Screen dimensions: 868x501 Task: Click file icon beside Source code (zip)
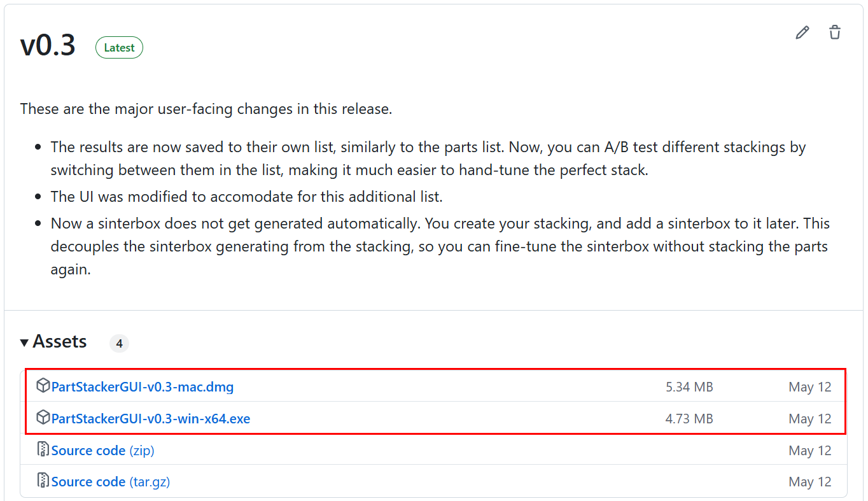click(x=43, y=449)
